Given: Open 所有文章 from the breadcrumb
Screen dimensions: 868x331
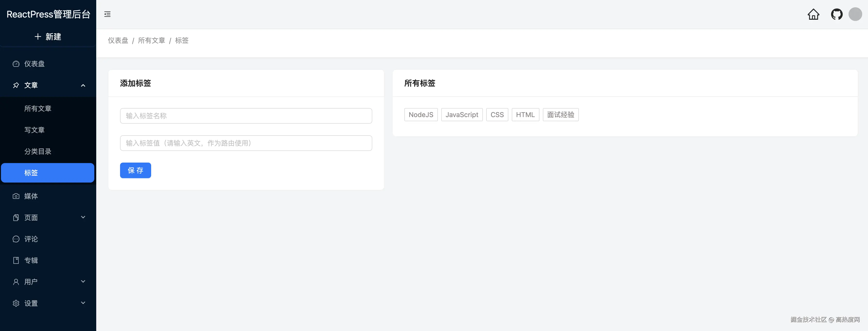Looking at the screenshot, I should click(x=152, y=40).
